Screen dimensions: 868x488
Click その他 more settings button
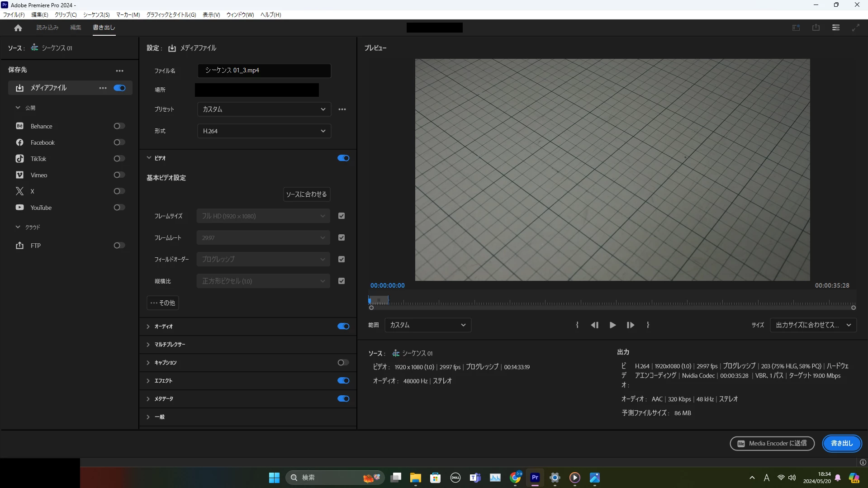click(x=163, y=303)
